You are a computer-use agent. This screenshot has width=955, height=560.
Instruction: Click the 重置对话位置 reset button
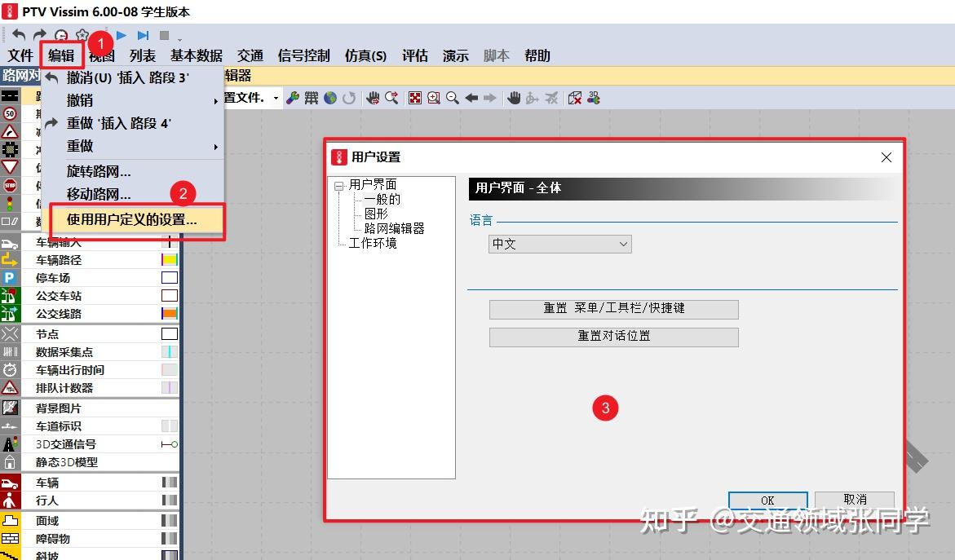pos(613,337)
